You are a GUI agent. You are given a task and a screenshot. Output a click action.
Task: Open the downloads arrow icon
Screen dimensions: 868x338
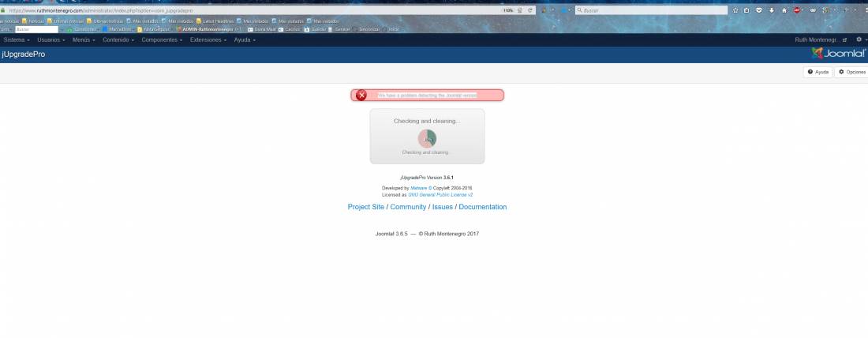click(x=772, y=10)
